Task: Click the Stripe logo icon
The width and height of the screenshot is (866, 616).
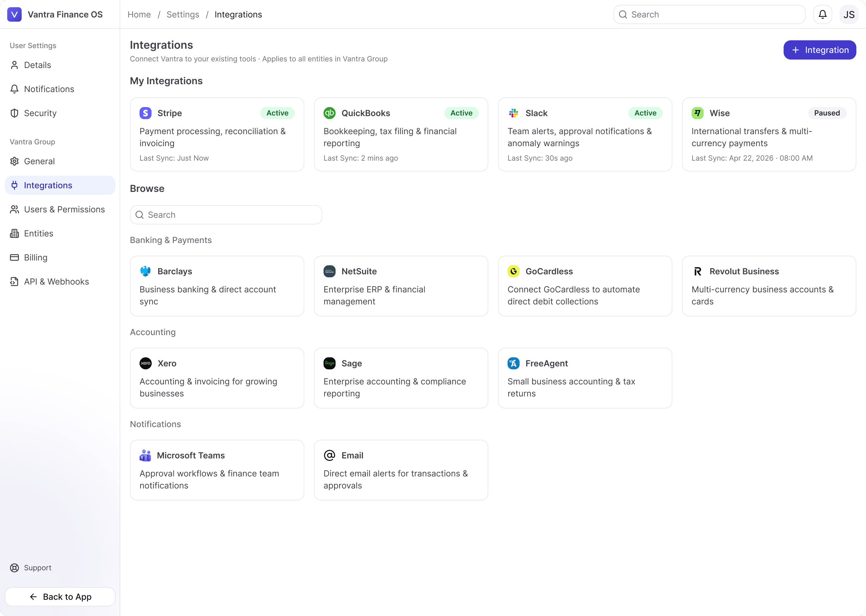Action: click(x=146, y=113)
